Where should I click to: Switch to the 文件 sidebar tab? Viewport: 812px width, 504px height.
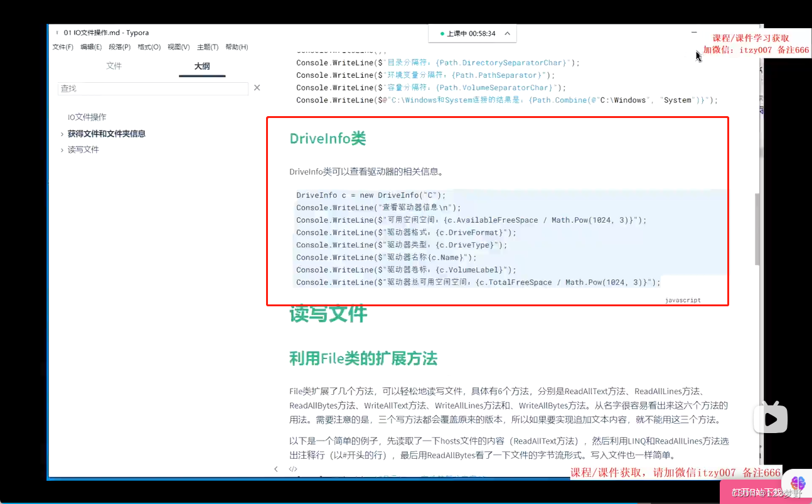[x=114, y=65]
